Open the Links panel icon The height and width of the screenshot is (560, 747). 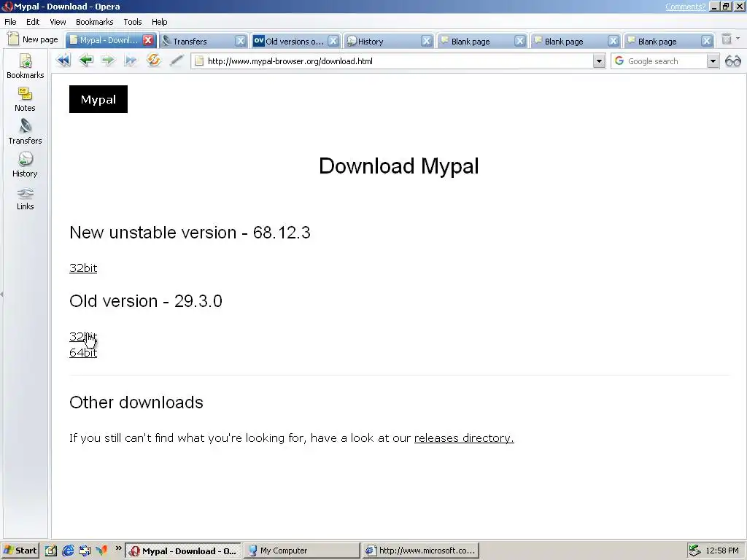[26, 198]
